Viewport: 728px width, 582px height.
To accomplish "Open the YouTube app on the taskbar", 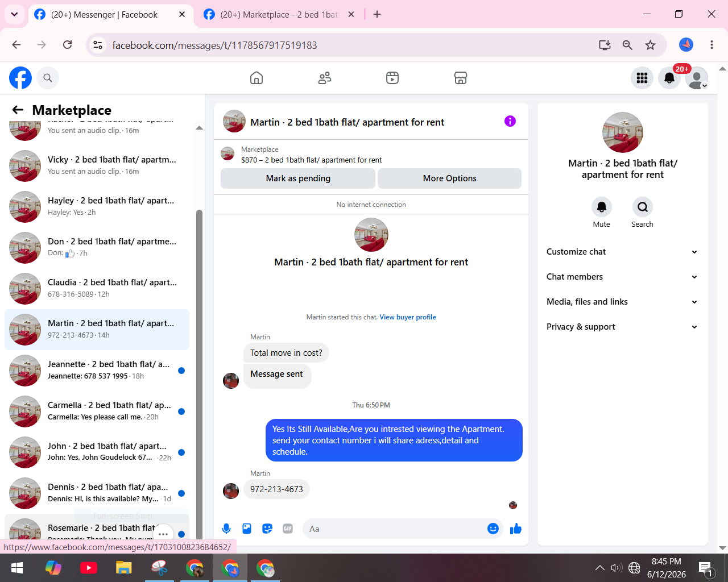I will [89, 568].
